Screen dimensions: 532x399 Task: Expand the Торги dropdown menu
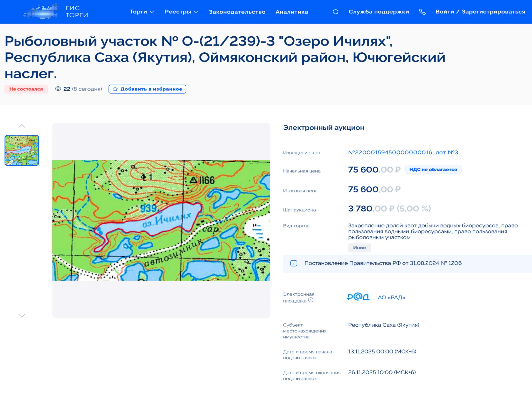pos(142,12)
